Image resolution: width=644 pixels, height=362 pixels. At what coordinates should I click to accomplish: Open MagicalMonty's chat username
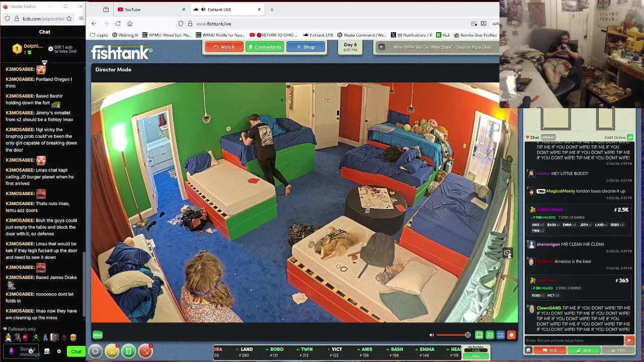560,191
